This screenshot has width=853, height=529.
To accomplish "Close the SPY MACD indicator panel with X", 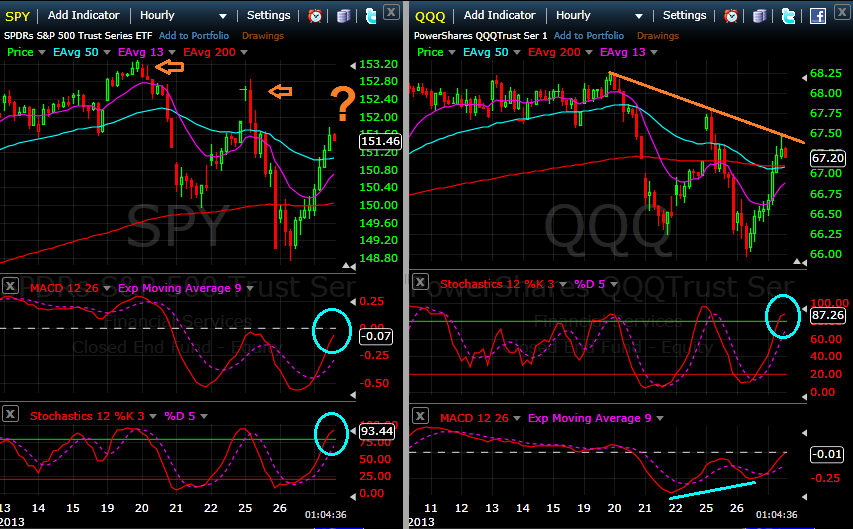I will 10,285.
